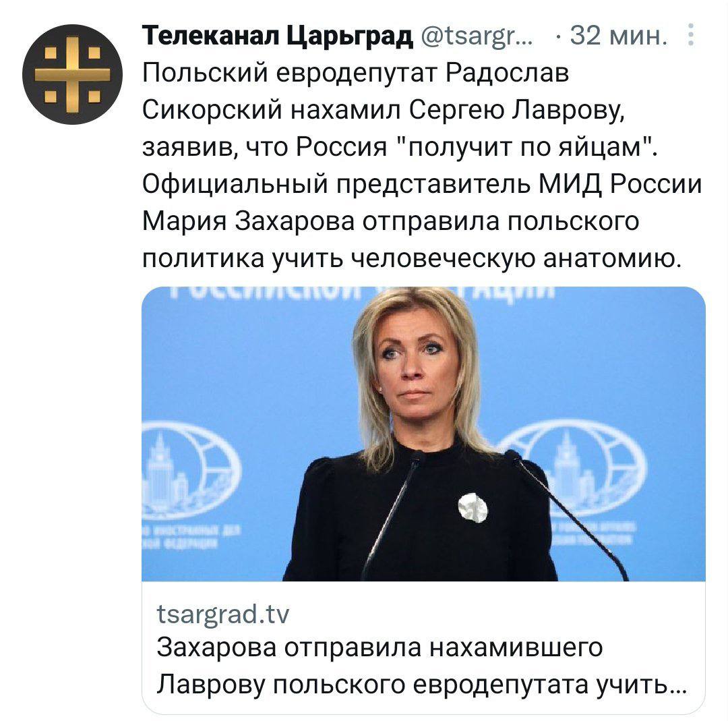Viewport: 728px width, 721px height.
Task: Open the Царьград channel avatar
Action: tap(72, 74)
